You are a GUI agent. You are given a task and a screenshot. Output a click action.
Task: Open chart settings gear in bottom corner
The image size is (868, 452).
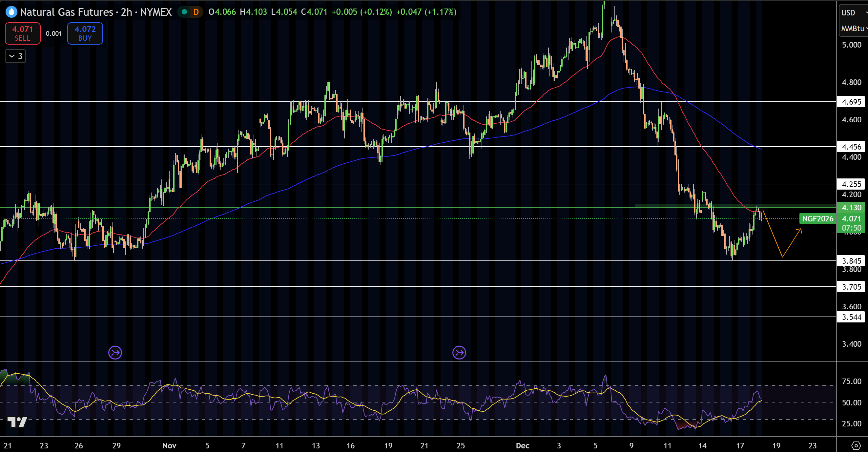tap(856, 445)
